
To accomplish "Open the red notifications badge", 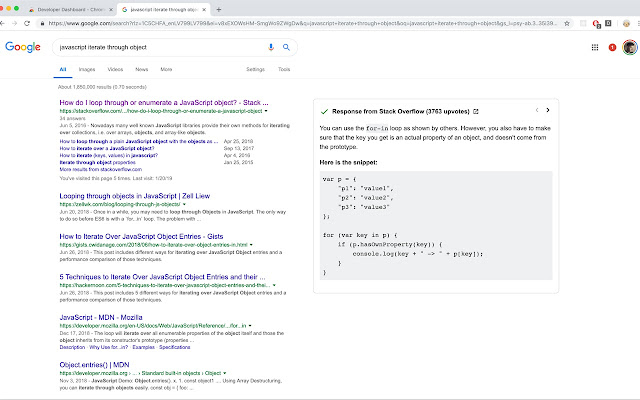I will [x=612, y=47].
